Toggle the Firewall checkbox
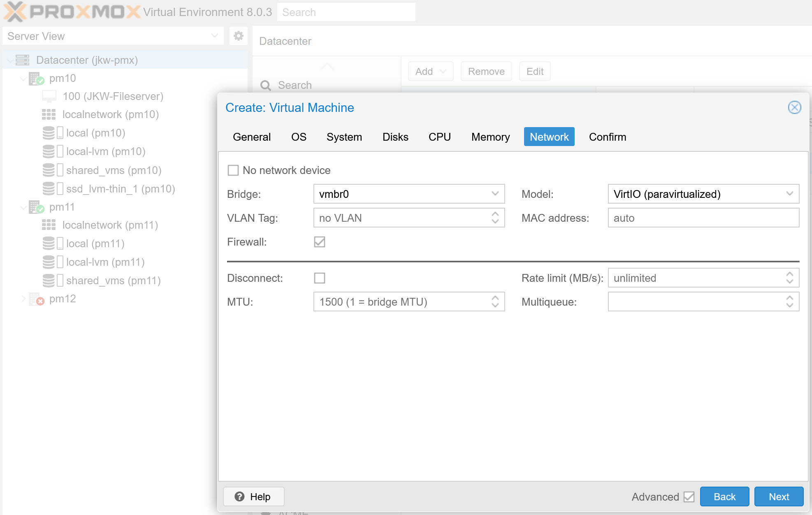The height and width of the screenshot is (515, 812). click(x=319, y=242)
